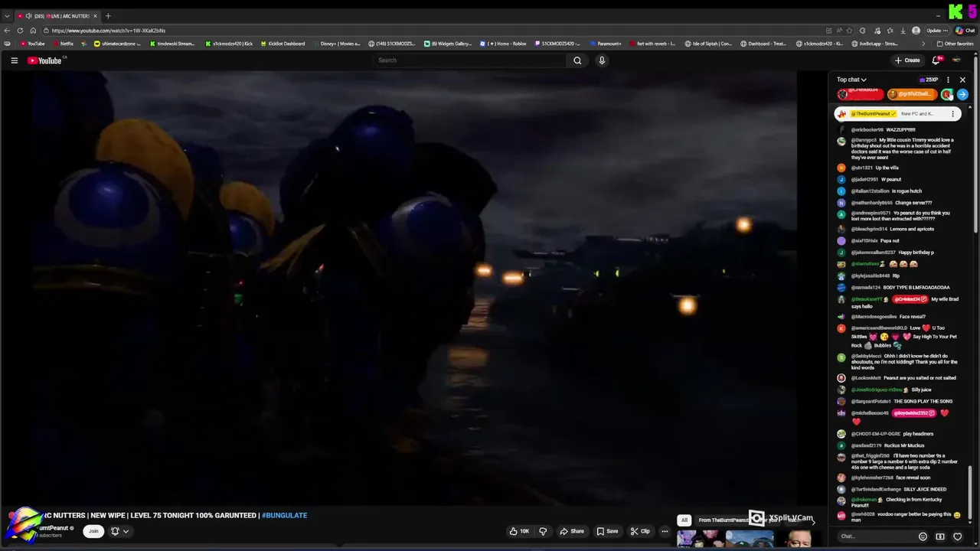Open emoji picker in chat input
The image size is (980, 551).
click(923, 536)
